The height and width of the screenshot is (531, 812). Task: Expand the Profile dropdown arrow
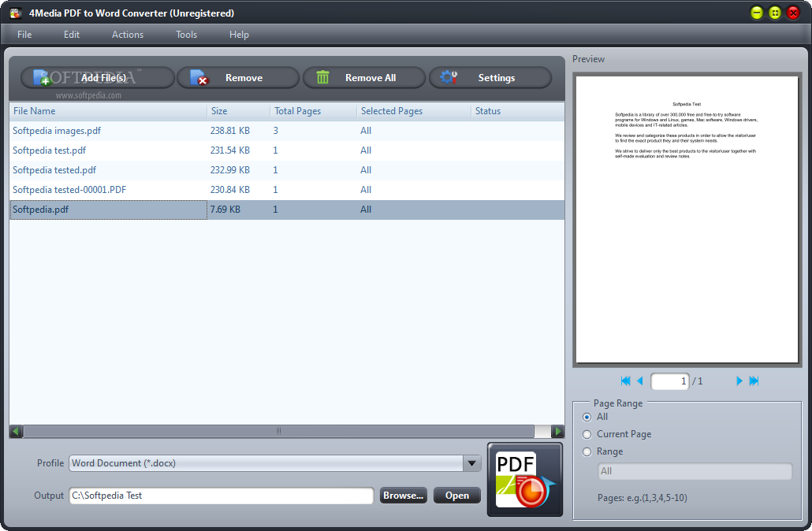(x=471, y=463)
